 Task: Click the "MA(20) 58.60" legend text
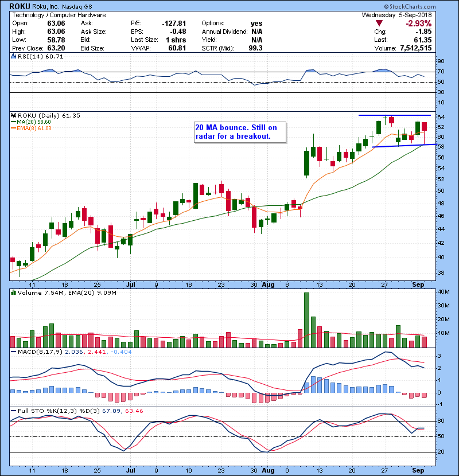34,122
